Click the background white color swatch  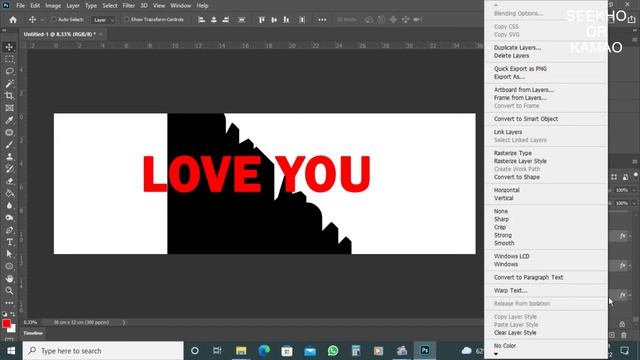(13, 329)
